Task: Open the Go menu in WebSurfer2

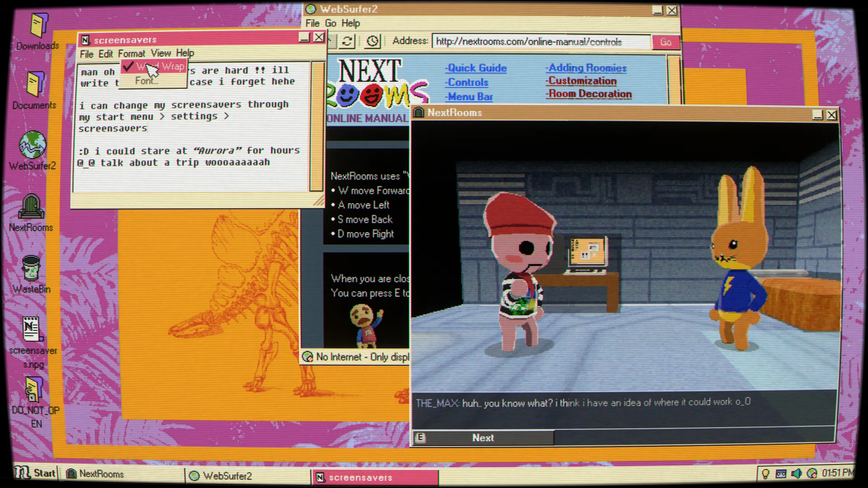Action: pyautogui.click(x=330, y=23)
